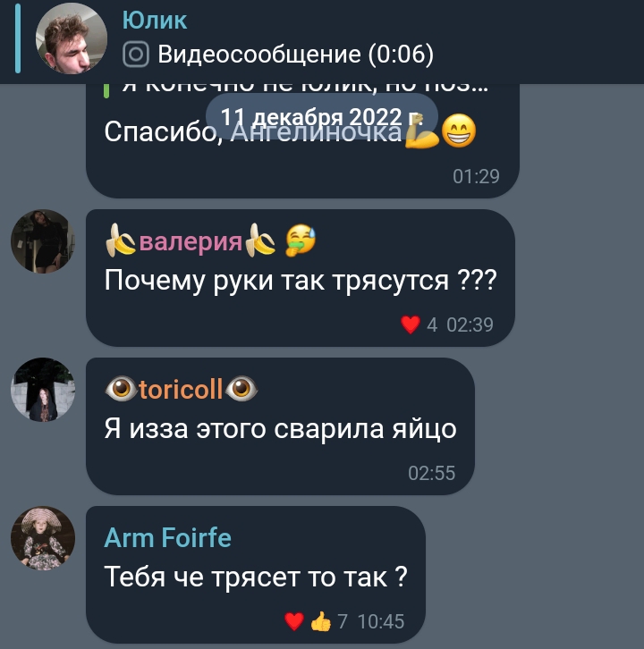The height and width of the screenshot is (649, 644).
Task: Tap the grinning emoji in Спасибо message
Action: coord(459,131)
